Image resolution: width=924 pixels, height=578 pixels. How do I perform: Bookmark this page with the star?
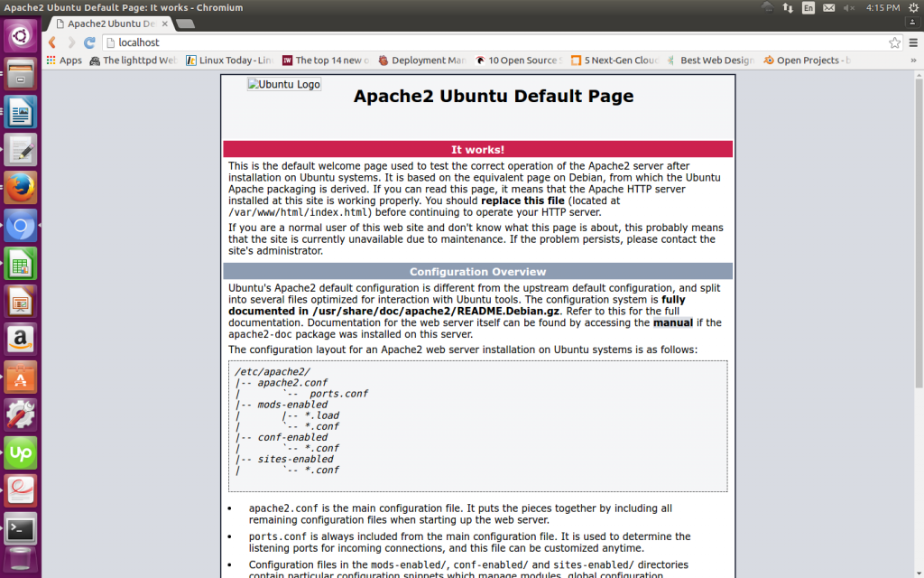(x=894, y=42)
